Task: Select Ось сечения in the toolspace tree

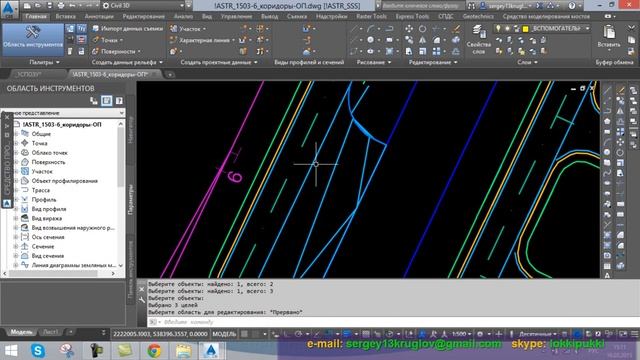Action: coord(48,237)
